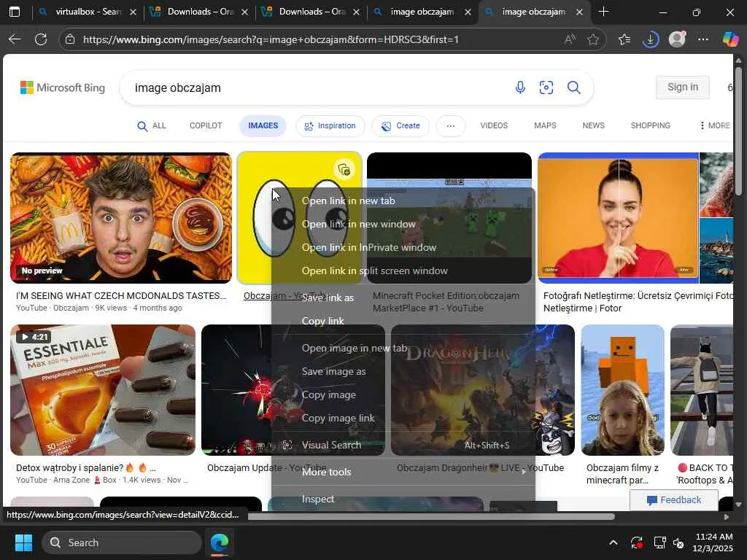This screenshot has height=560, width=747.
Task: Expand the More tools submenu
Action: tap(403, 472)
